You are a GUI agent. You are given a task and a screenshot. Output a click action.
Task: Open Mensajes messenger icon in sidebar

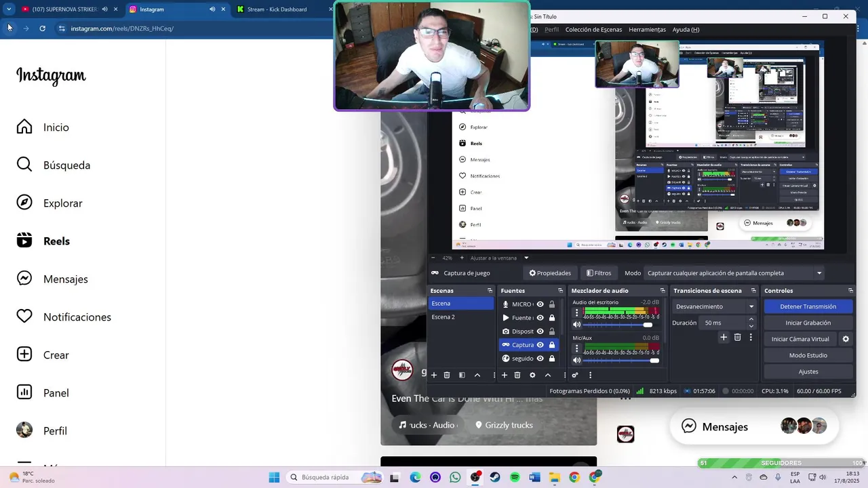(24, 279)
